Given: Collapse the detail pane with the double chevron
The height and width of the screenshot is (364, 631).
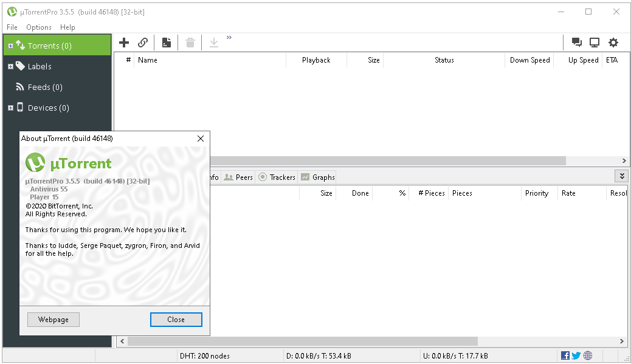Looking at the screenshot, I should click(622, 176).
